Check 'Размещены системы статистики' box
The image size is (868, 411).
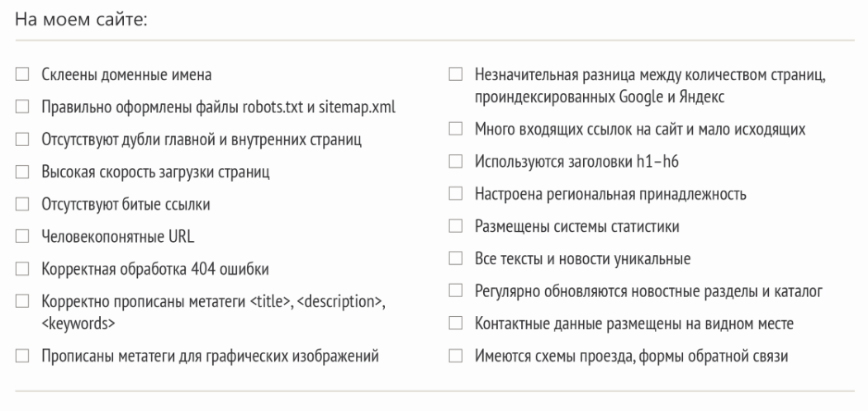456,226
